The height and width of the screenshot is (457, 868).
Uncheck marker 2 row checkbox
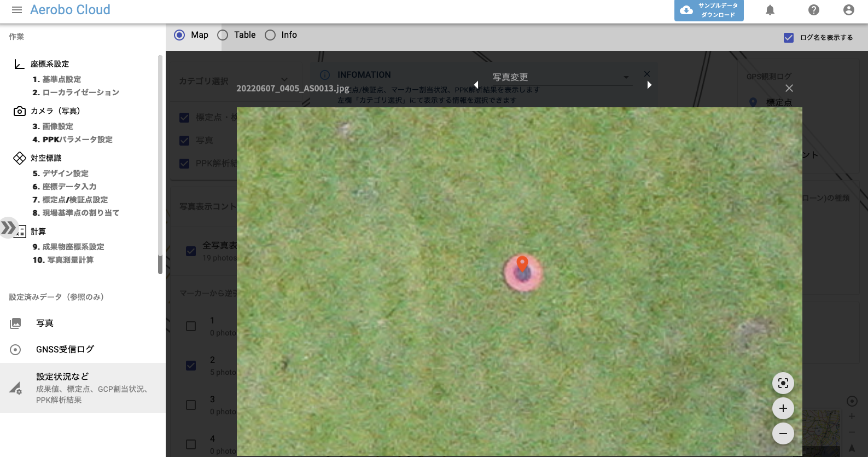191,366
